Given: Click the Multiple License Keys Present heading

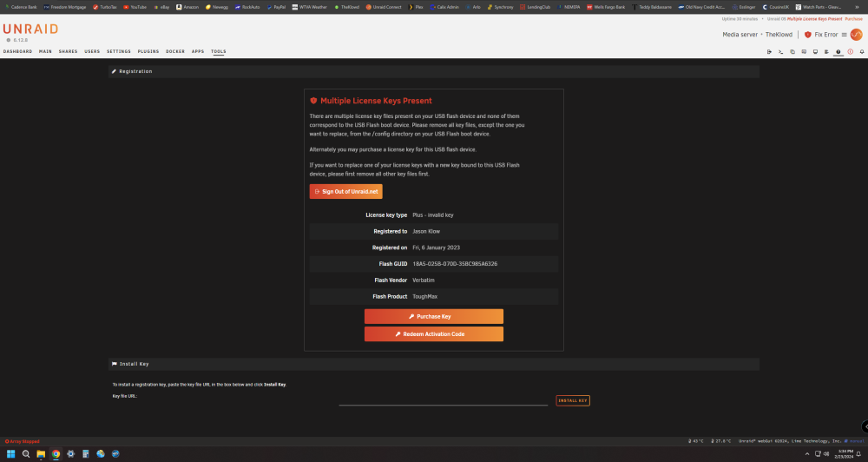Looking at the screenshot, I should pos(376,101).
